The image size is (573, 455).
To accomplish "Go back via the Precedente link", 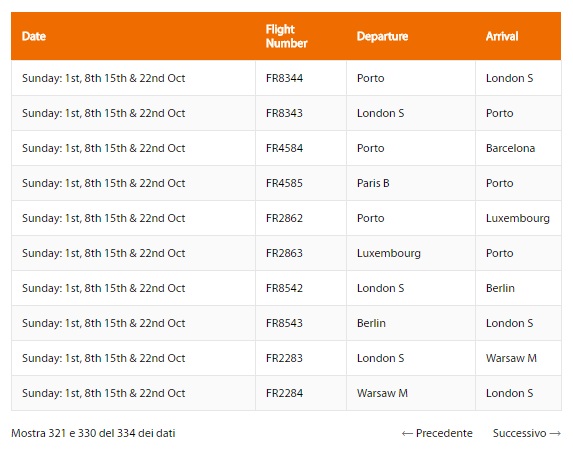I will click(x=437, y=433).
